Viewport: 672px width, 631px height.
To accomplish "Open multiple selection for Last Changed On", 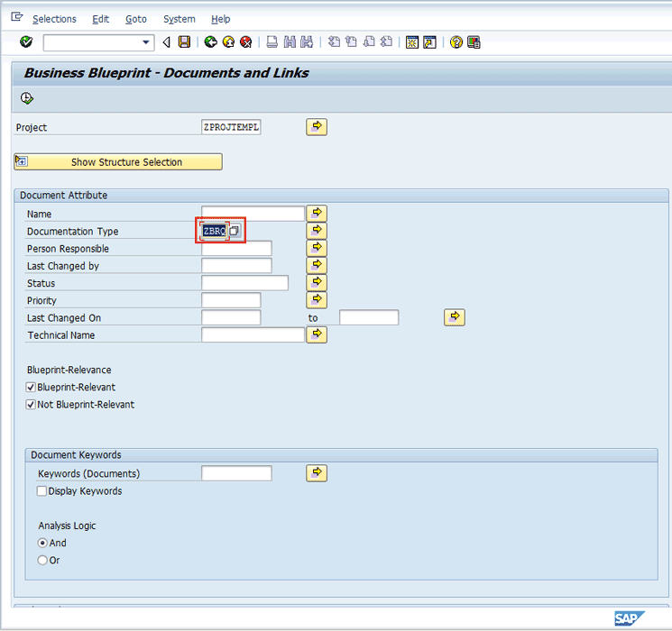I will (455, 317).
